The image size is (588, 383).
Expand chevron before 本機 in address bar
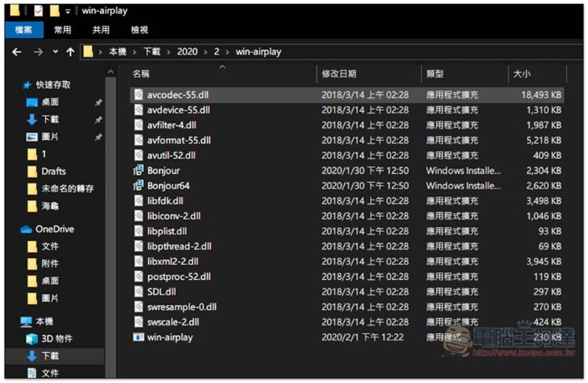[x=100, y=52]
